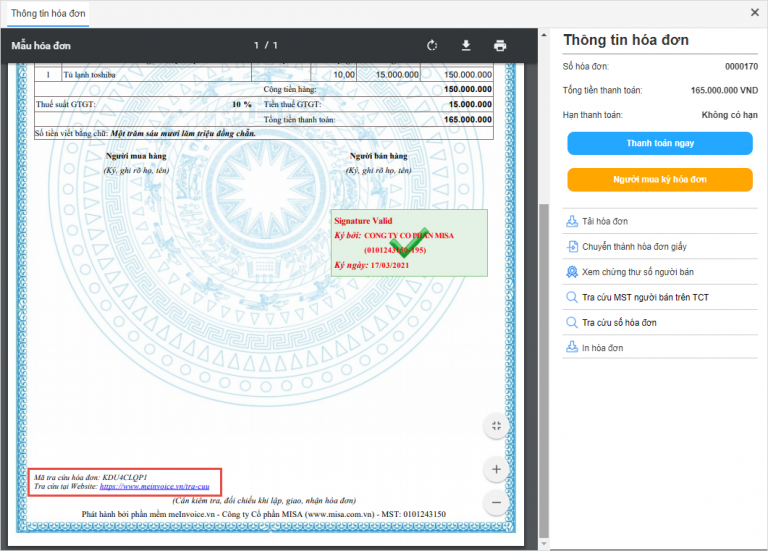Click total amount 165.000.000 VND in panel
768x551 pixels.
(724, 91)
